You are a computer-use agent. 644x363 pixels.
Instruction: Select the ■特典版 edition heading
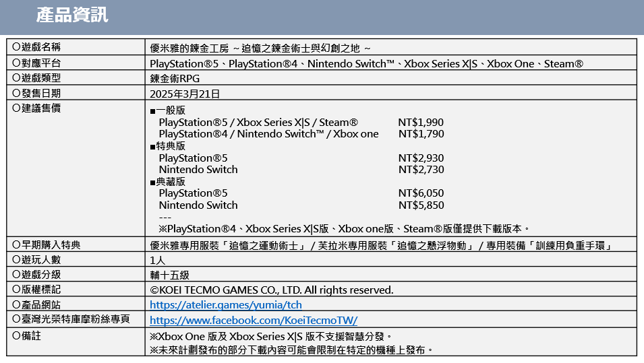(167, 146)
